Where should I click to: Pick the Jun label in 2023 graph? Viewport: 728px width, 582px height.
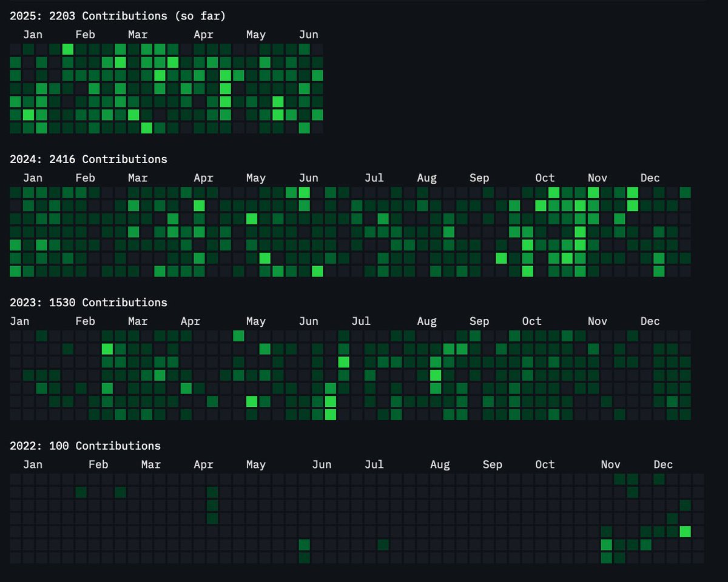point(308,321)
